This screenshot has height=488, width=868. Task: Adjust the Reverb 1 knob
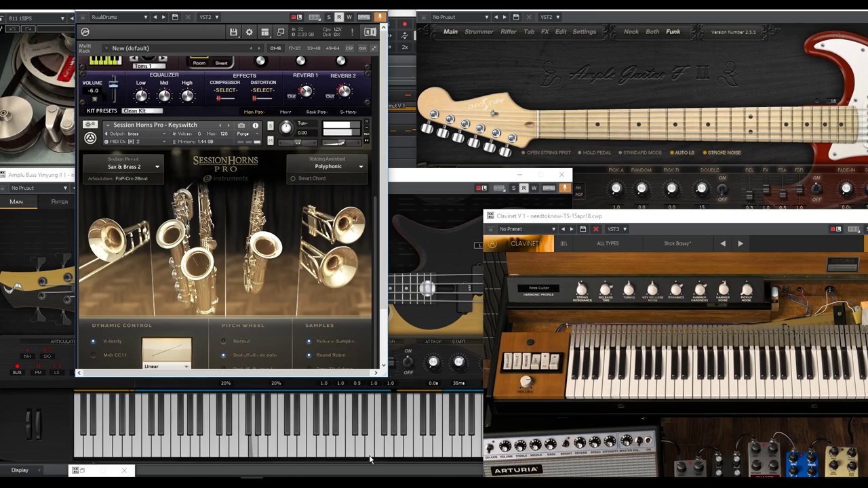coord(306,91)
